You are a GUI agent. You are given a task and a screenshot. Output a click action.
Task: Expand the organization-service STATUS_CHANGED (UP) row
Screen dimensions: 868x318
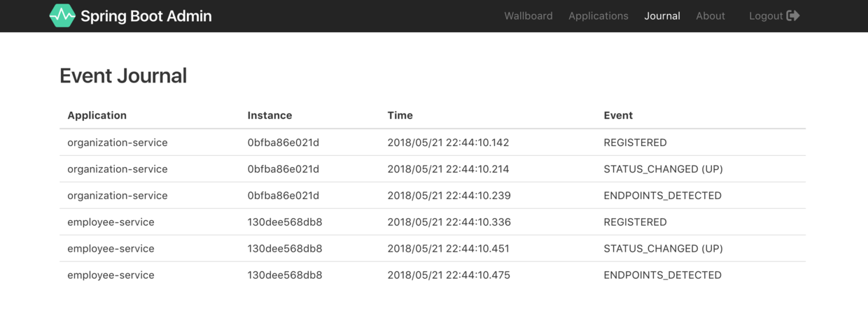(432, 169)
